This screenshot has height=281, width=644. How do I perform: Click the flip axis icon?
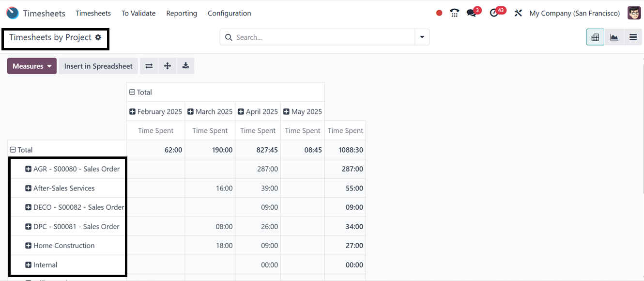tap(149, 66)
